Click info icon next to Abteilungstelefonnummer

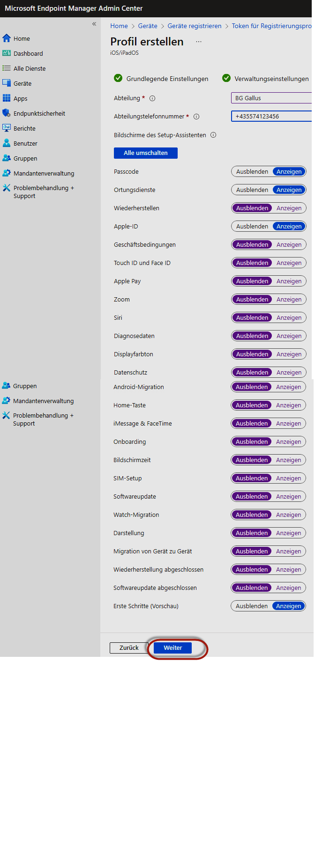click(196, 117)
